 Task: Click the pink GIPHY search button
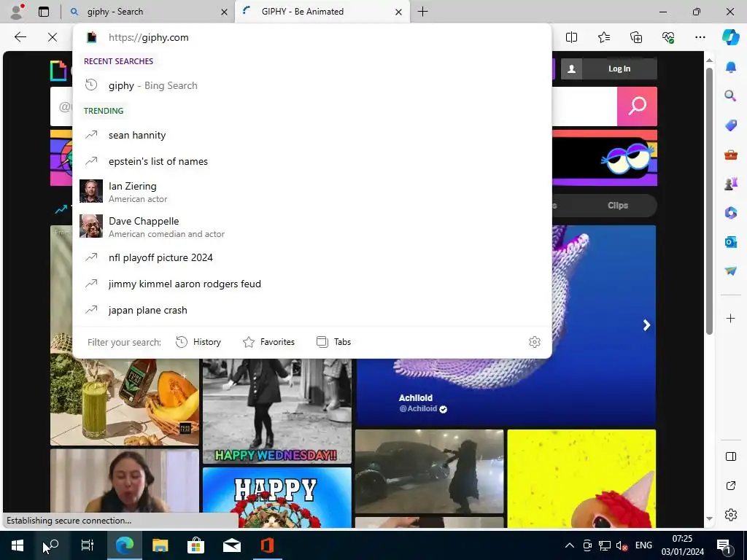click(637, 106)
